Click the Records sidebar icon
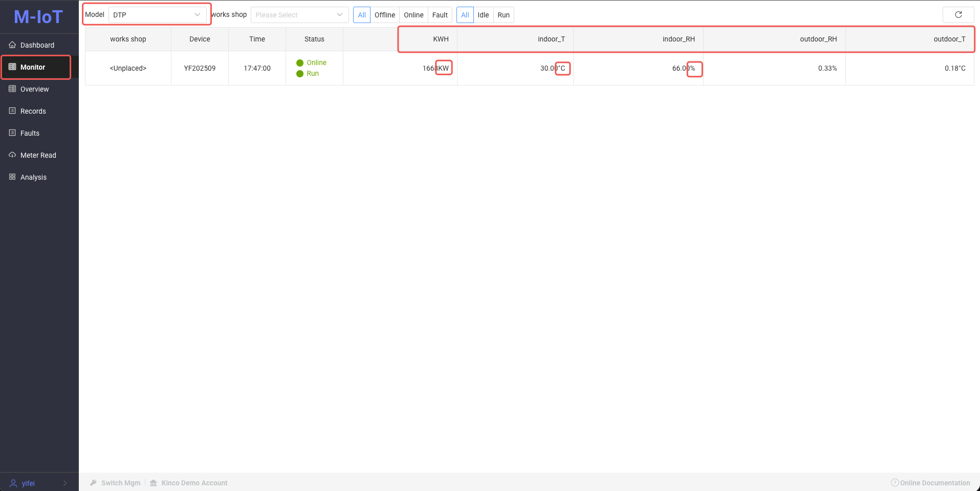The width and height of the screenshot is (980, 491). pyautogui.click(x=12, y=111)
